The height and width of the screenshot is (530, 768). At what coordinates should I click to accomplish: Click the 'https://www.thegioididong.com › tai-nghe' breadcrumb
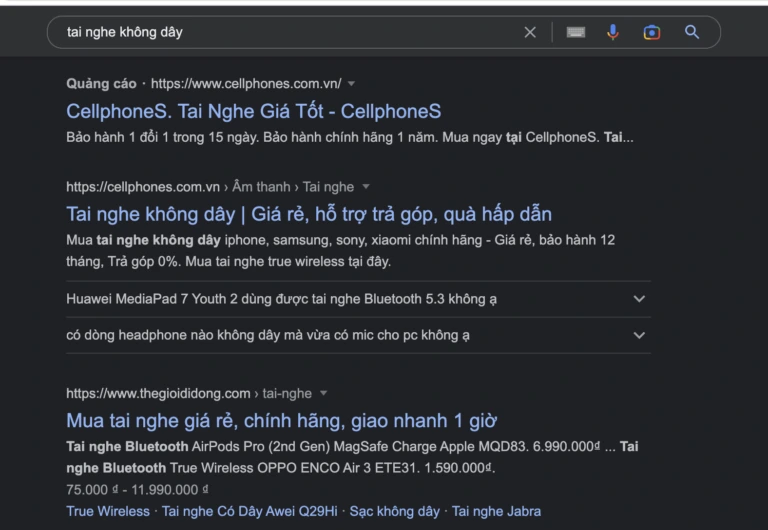pos(189,393)
